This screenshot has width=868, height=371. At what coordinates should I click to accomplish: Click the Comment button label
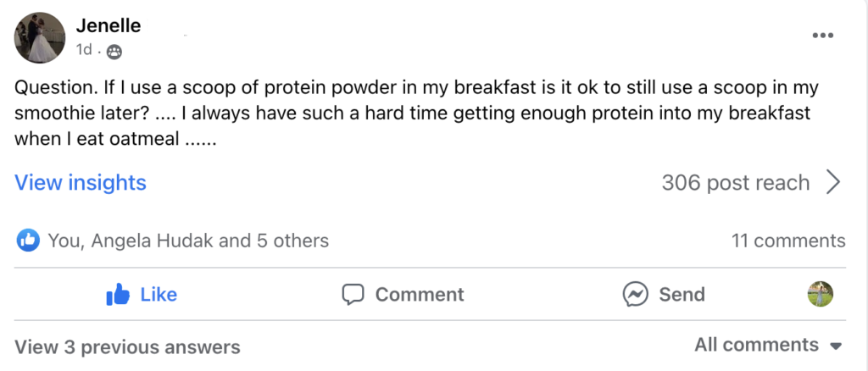pyautogui.click(x=420, y=295)
